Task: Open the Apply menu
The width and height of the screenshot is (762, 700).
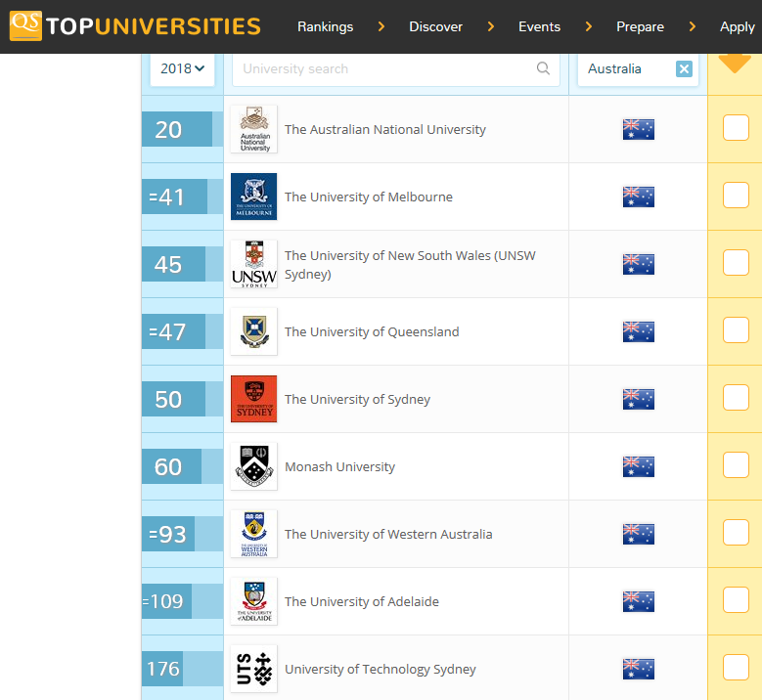Action: [738, 27]
